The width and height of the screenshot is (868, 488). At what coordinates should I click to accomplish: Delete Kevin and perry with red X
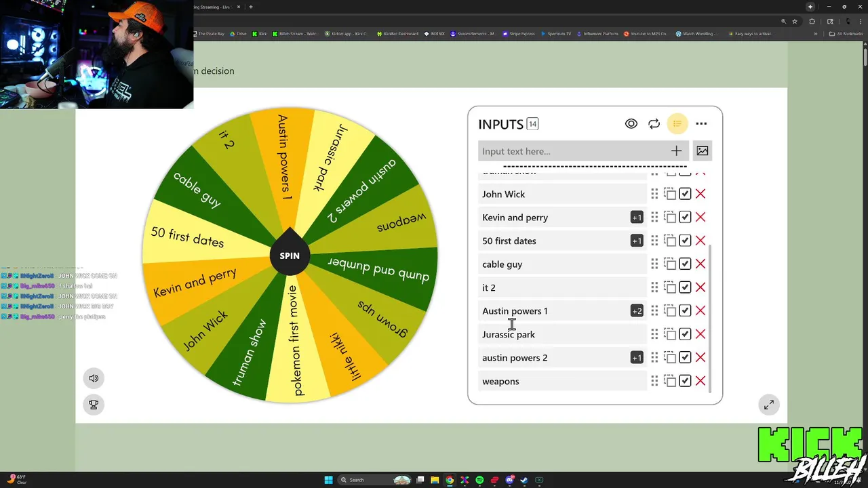701,217
